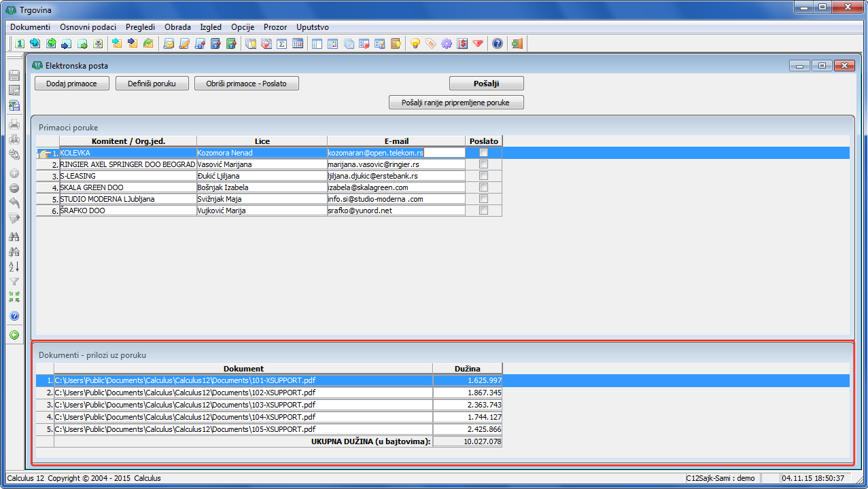
Task: Click the blue help question mark toolbar icon
Action: 498,44
